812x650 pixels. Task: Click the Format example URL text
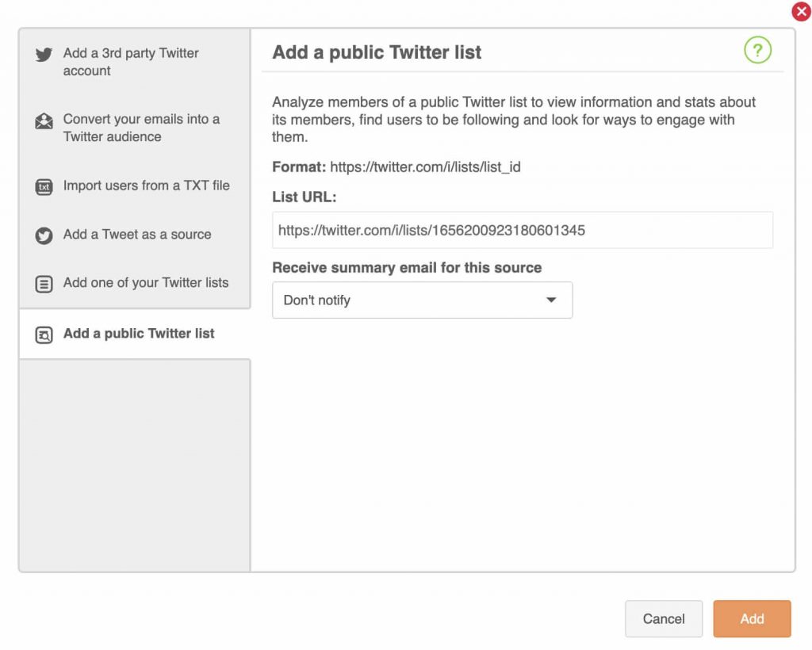[425, 167]
